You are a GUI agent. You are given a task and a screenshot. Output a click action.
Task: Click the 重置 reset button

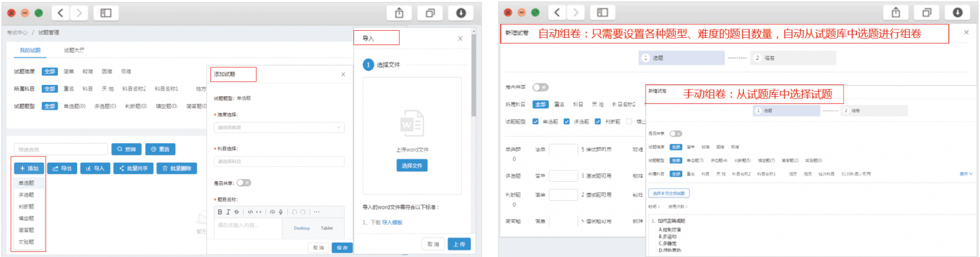[160, 149]
